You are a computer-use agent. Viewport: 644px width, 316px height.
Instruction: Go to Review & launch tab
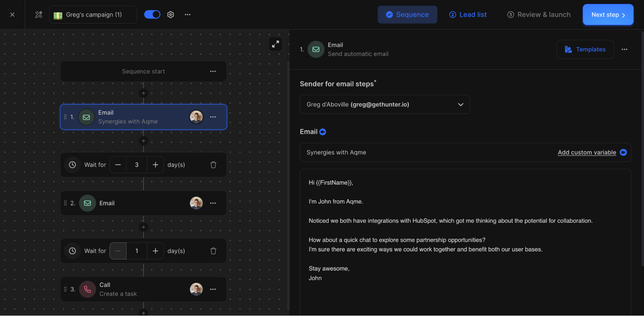tap(539, 15)
